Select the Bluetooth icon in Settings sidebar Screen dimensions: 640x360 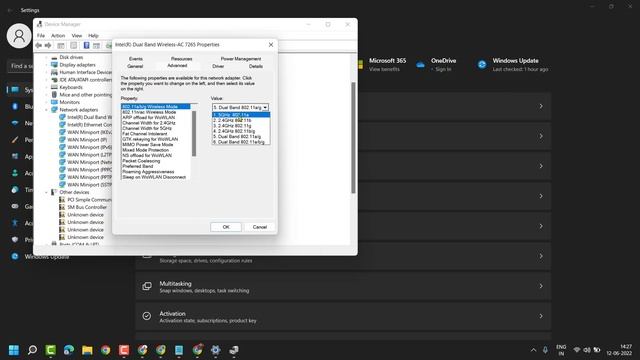click(15, 106)
